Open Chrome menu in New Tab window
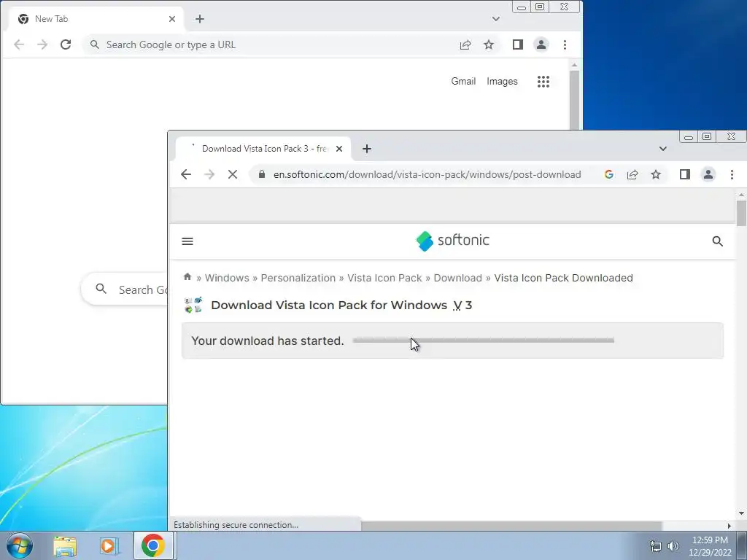 click(x=565, y=44)
